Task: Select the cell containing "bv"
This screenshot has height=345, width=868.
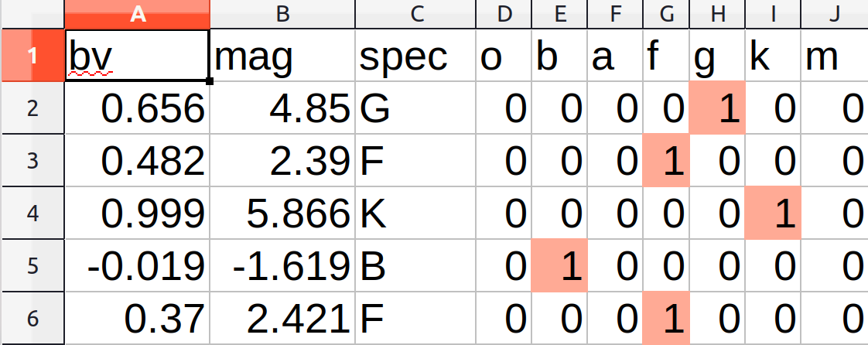Action: [x=137, y=56]
